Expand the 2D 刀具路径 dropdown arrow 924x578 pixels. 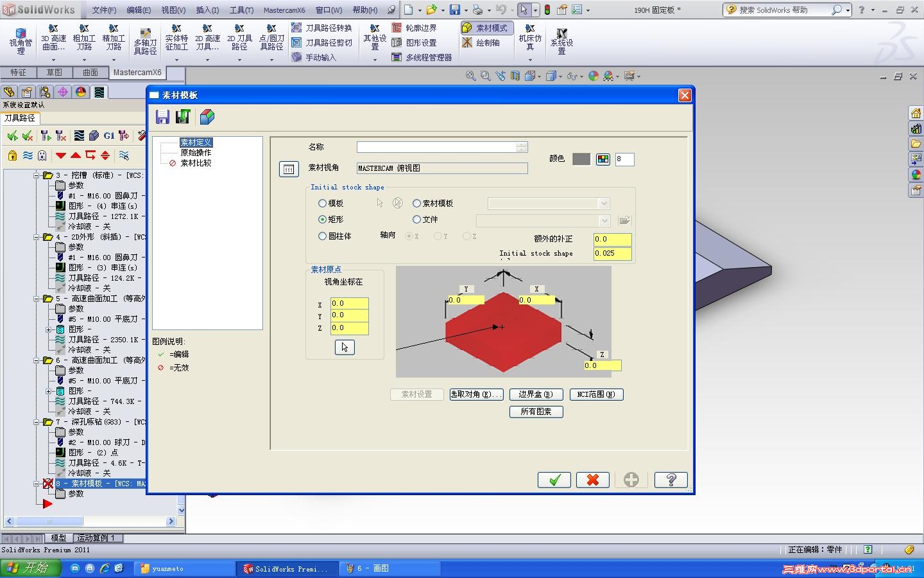tap(239, 60)
